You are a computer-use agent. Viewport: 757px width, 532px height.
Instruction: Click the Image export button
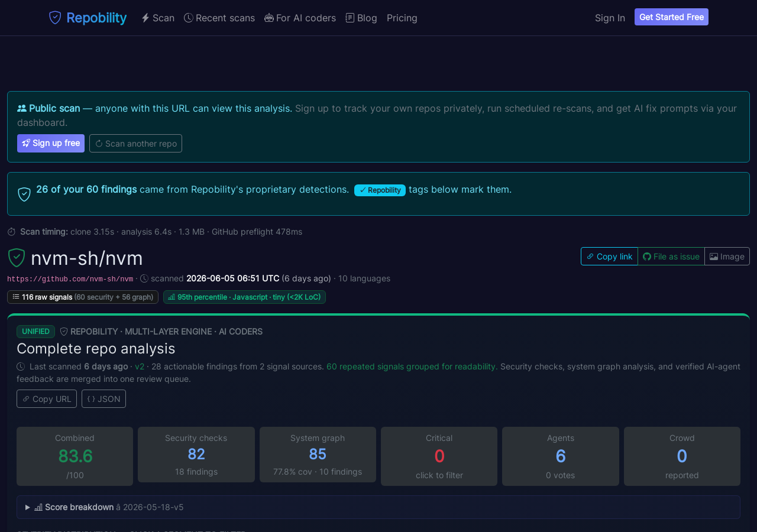[727, 256]
